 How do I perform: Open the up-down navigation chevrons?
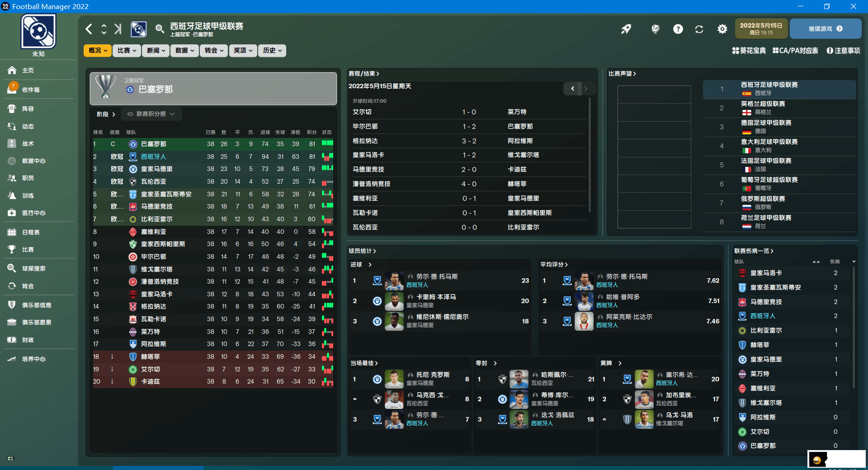pyautogui.click(x=104, y=29)
